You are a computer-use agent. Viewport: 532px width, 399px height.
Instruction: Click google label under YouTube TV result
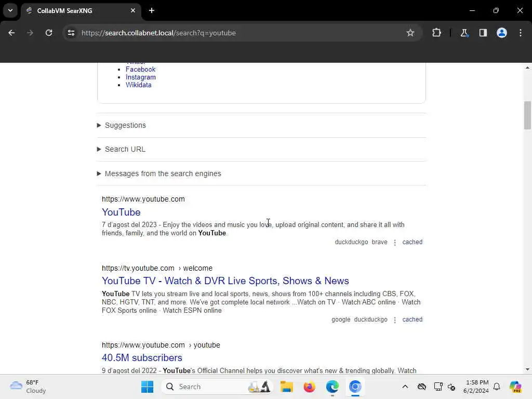(x=341, y=320)
